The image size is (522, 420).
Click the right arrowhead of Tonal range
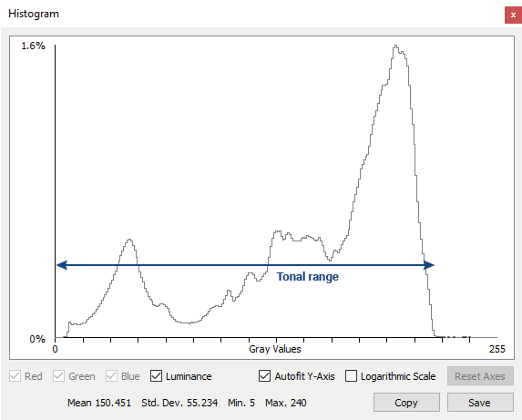coord(429,265)
